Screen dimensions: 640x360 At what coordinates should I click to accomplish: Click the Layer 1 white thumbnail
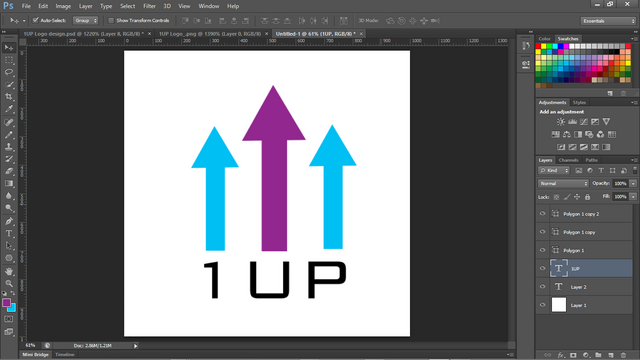[x=559, y=305]
